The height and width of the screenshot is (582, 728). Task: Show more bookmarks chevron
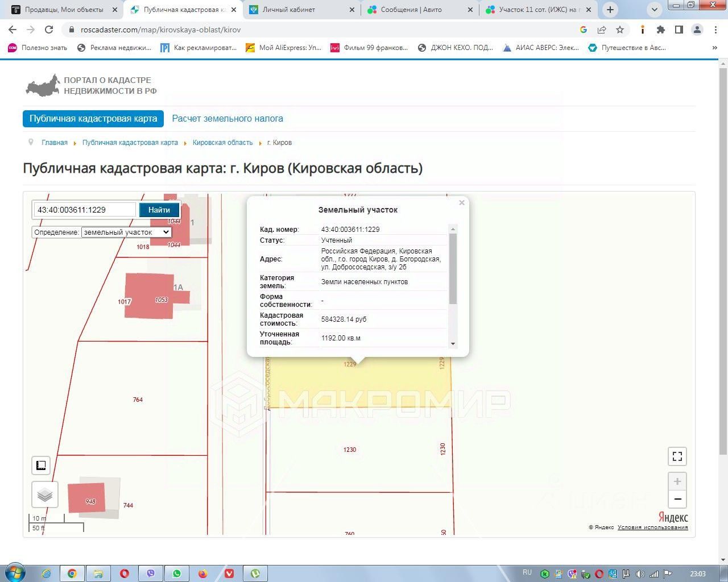(715, 48)
